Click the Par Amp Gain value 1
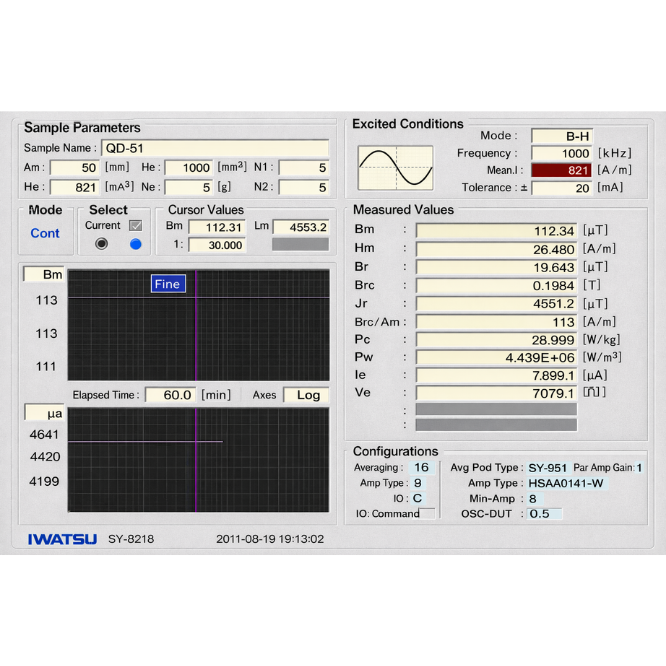 pyautogui.click(x=639, y=468)
